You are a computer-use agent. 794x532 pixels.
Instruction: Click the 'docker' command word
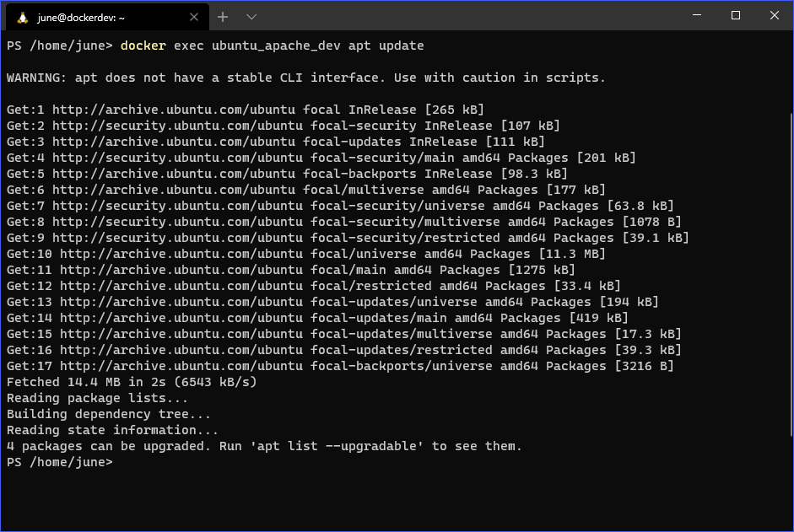point(143,46)
